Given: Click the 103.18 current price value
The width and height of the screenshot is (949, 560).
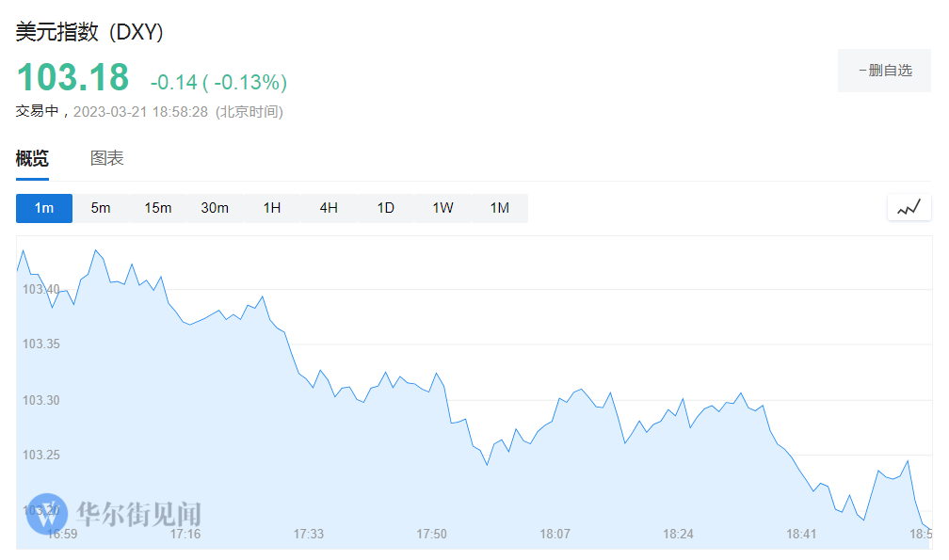Looking at the screenshot, I should click(x=72, y=76).
